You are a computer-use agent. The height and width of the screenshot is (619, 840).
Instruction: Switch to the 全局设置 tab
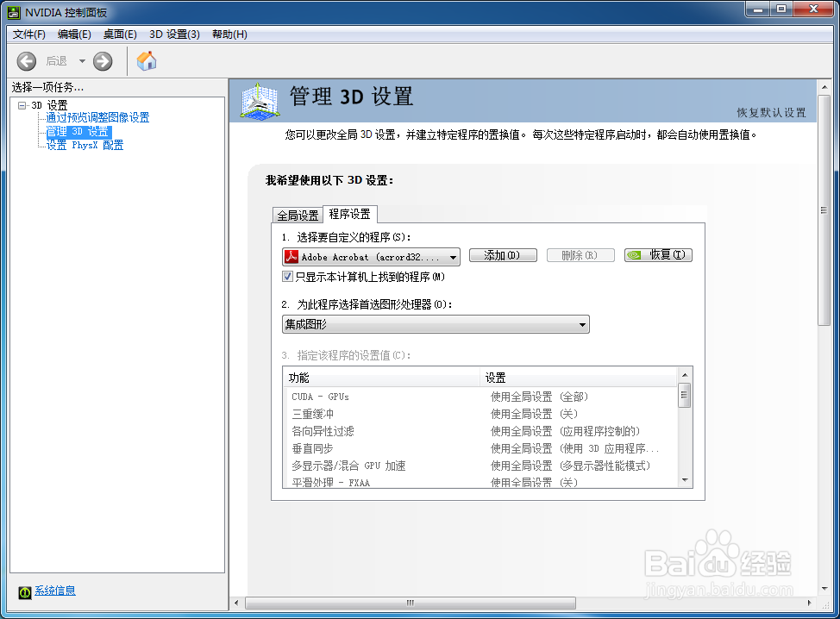(x=298, y=216)
